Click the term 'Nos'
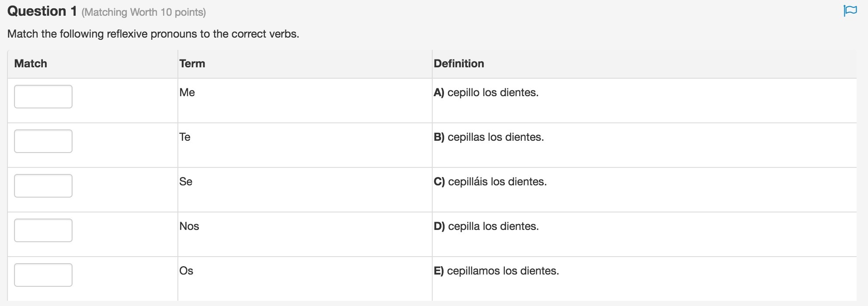The width and height of the screenshot is (868, 306). (189, 226)
